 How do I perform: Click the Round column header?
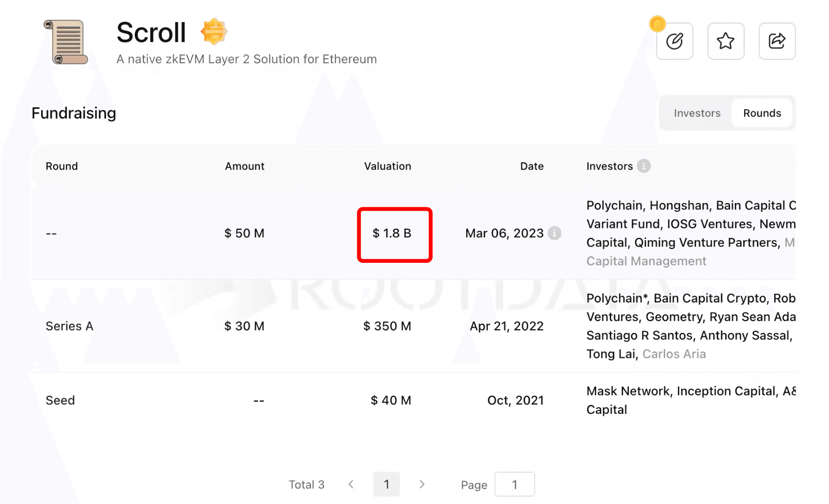tap(62, 166)
